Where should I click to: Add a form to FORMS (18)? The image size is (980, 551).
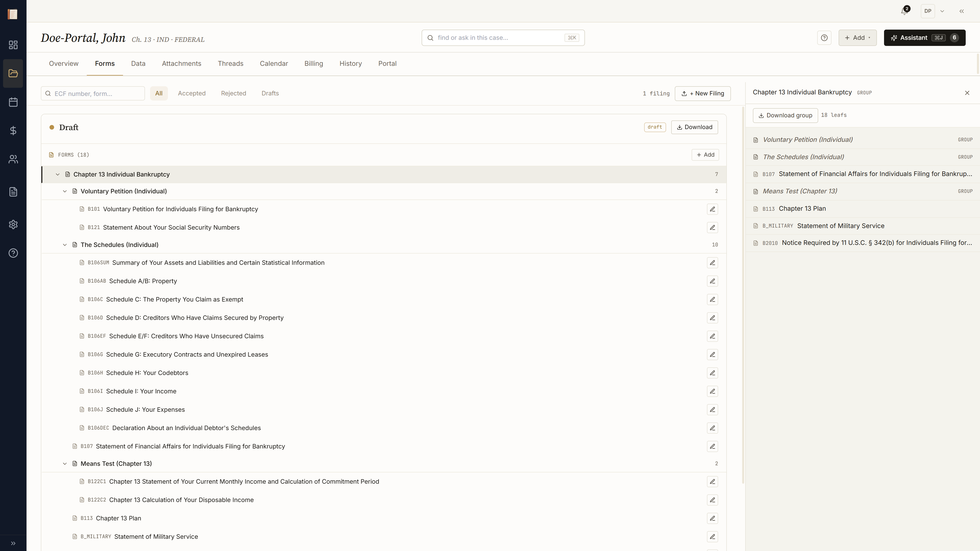(705, 155)
